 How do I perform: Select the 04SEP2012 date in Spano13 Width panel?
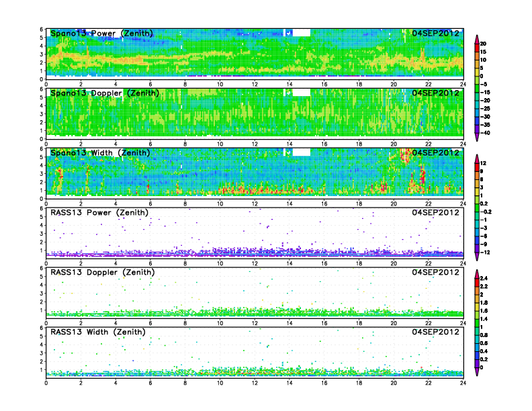tap(436, 152)
